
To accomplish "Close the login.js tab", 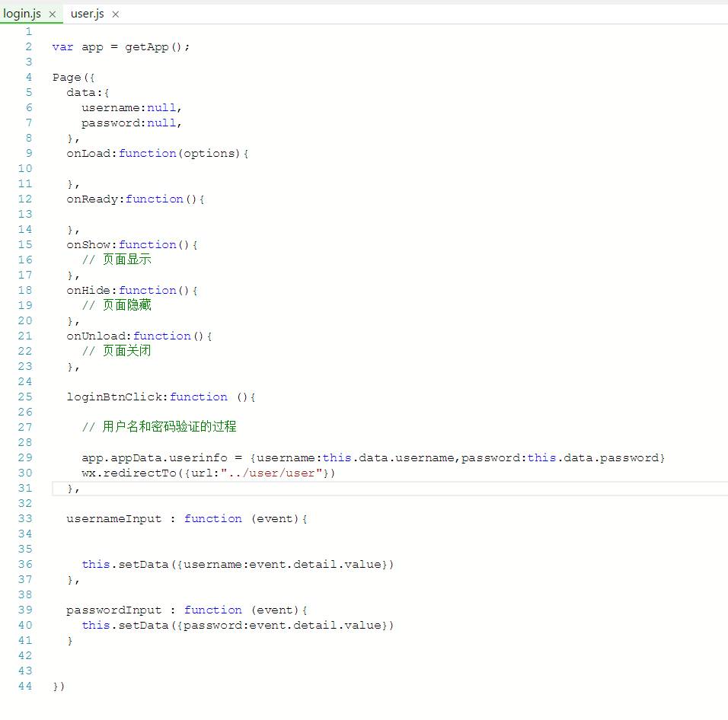I will point(52,14).
